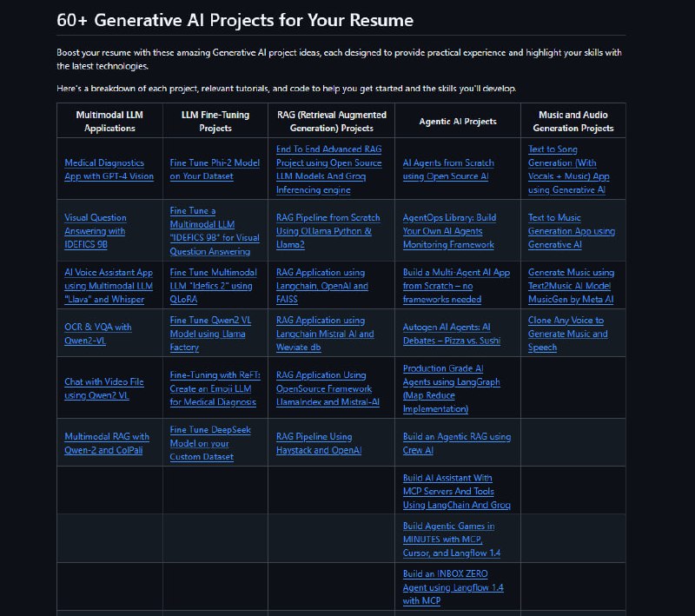Open AI Agents from Scratch using Open Source AI
This screenshot has width=695, height=616.
448,169
